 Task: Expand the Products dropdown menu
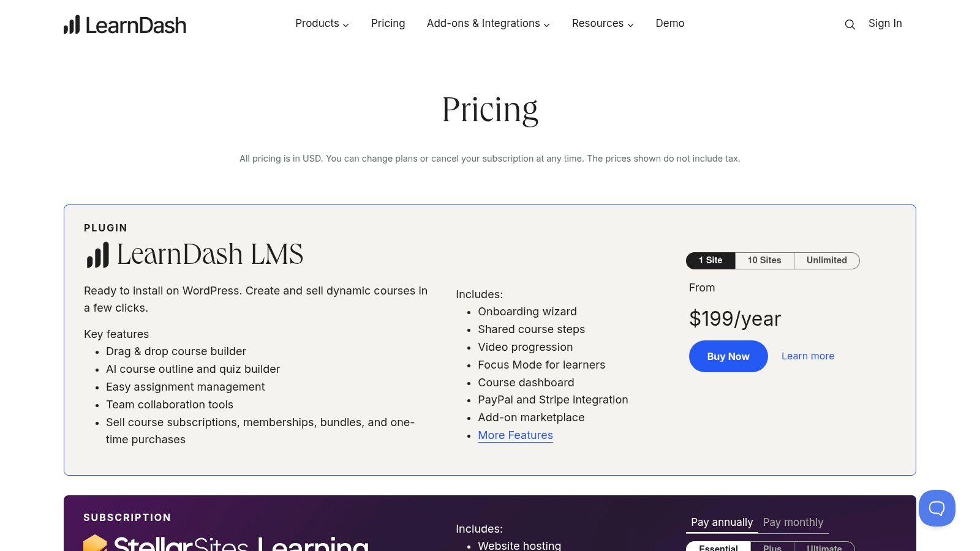point(322,23)
